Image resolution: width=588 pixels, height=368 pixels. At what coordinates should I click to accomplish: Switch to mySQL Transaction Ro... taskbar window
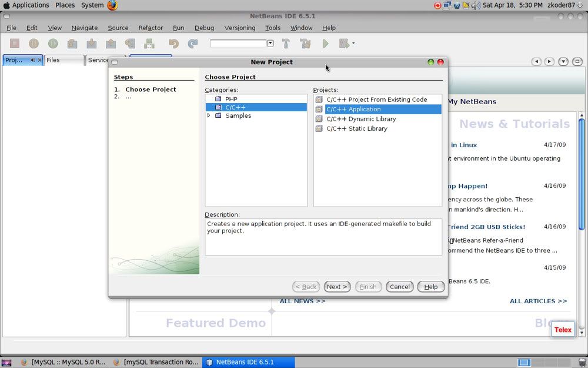pyautogui.click(x=156, y=362)
